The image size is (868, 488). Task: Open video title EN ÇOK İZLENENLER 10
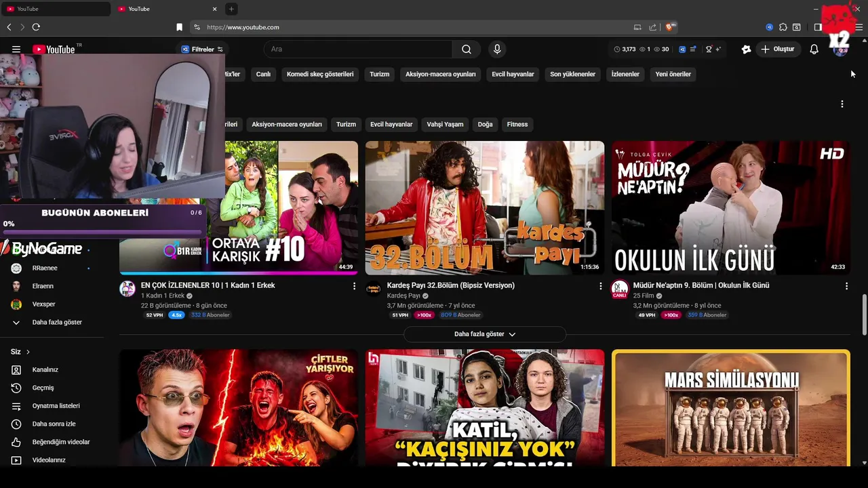[208, 285]
